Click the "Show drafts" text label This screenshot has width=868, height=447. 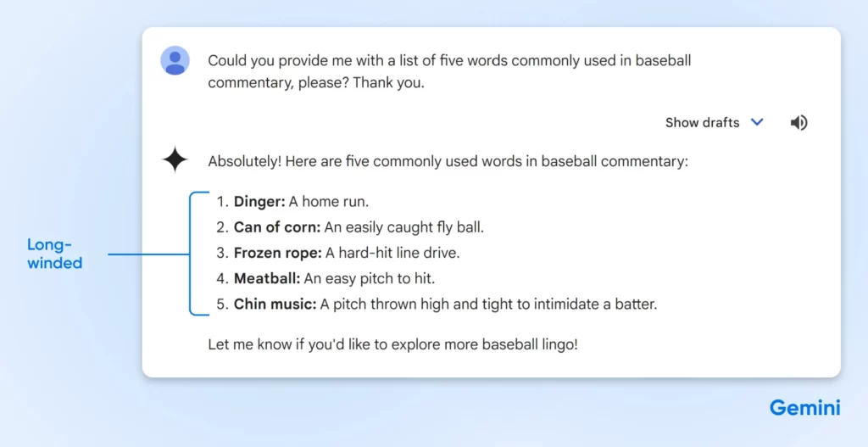(x=702, y=123)
